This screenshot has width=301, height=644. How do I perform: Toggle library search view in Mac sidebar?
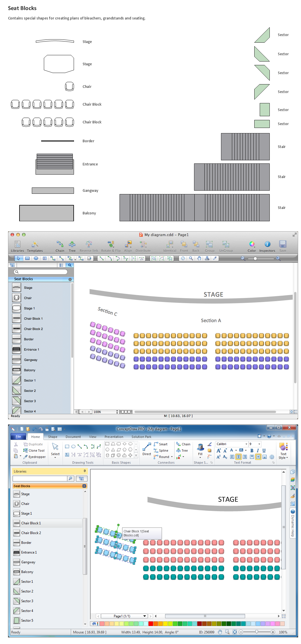click(70, 265)
